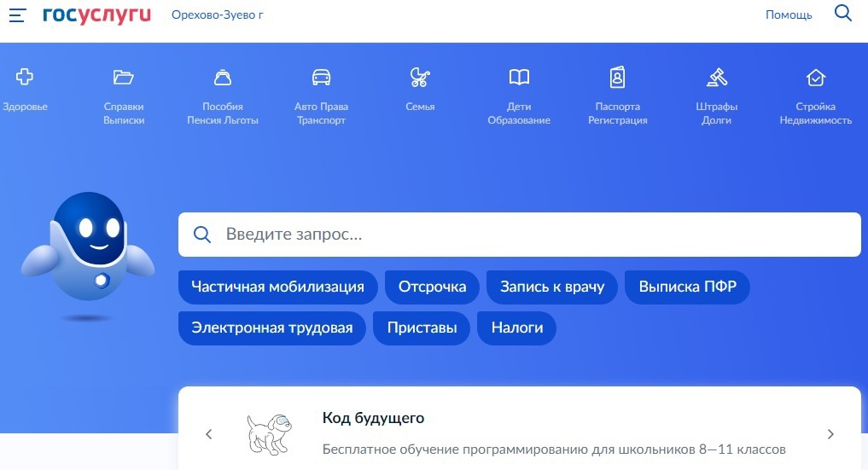Show previous banner with left chevron

tap(209, 434)
